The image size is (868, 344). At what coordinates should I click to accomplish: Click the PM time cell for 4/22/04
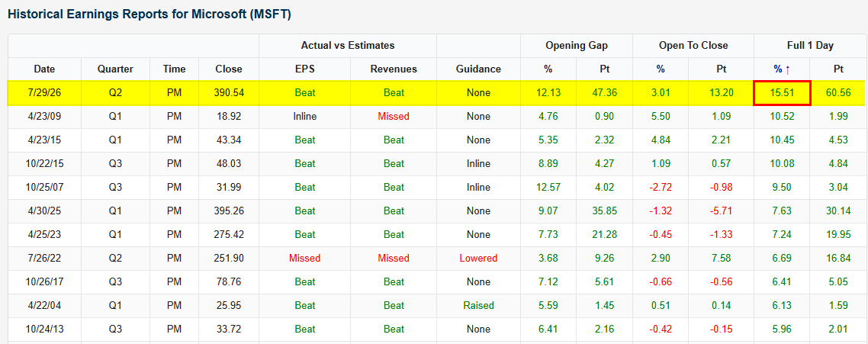click(x=174, y=305)
